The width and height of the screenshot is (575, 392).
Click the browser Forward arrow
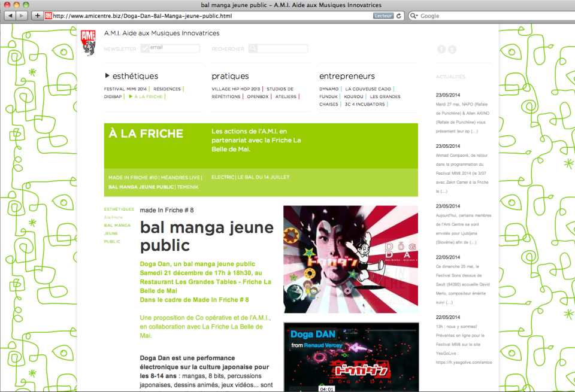point(22,16)
